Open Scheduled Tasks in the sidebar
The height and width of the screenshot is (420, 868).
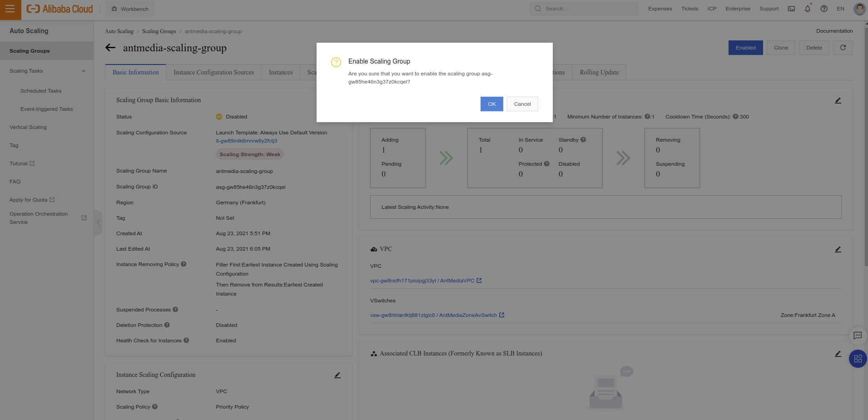point(41,91)
